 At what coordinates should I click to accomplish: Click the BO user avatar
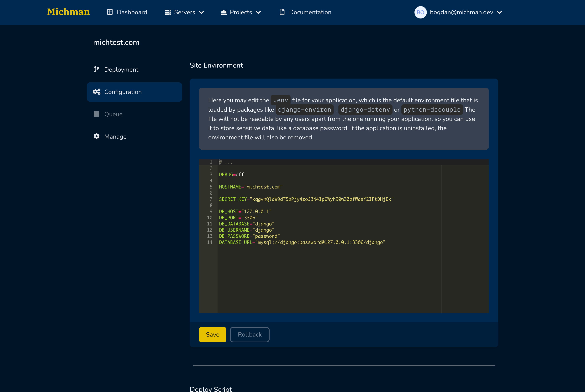420,12
